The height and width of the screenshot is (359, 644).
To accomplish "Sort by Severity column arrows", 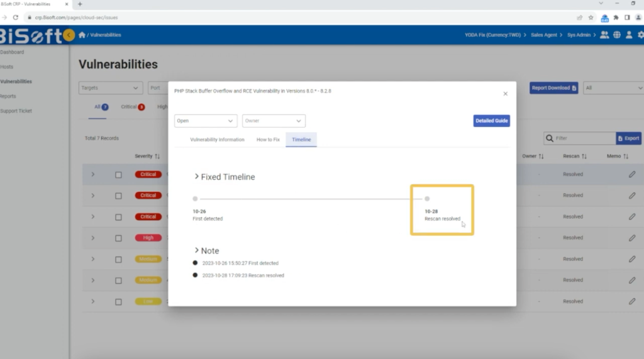I will (x=157, y=156).
